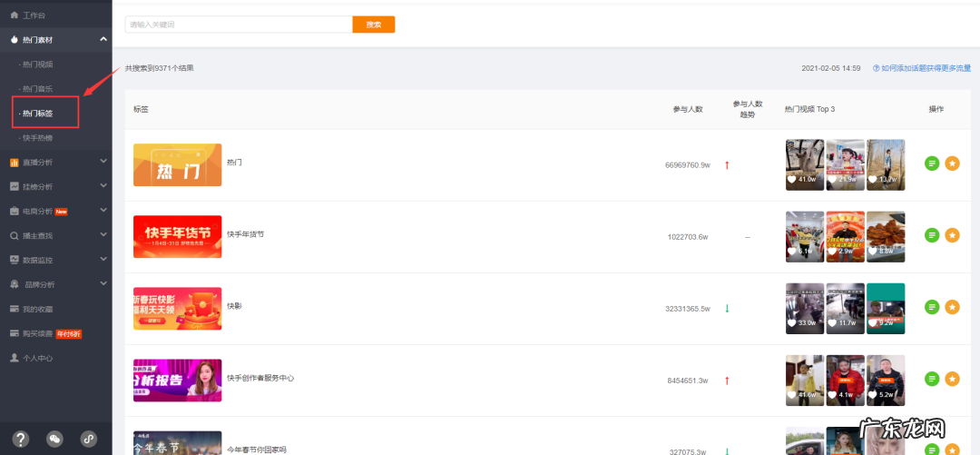Click orange star icon for 热门 row
980x455 pixels.
[x=952, y=163]
